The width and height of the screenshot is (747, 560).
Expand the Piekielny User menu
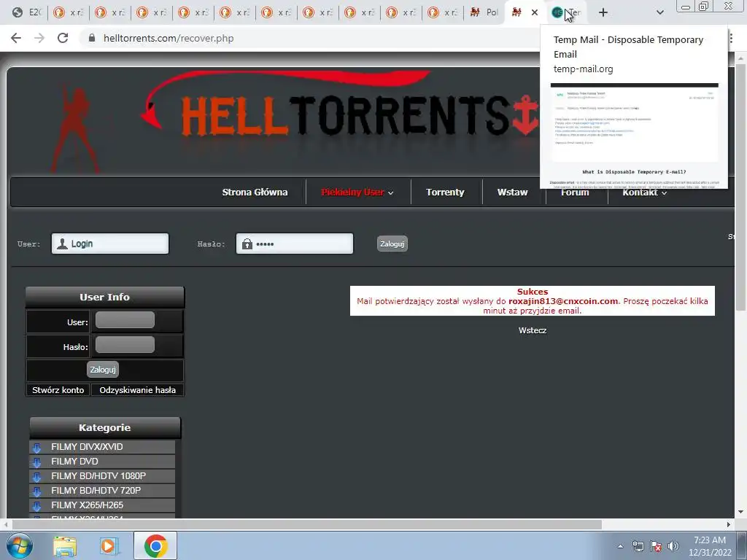click(x=357, y=192)
